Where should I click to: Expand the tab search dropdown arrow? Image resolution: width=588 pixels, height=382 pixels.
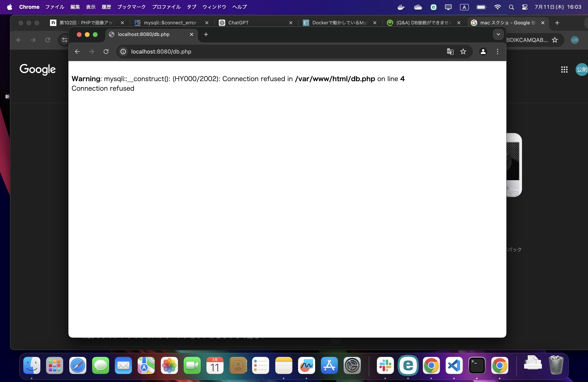(x=498, y=34)
